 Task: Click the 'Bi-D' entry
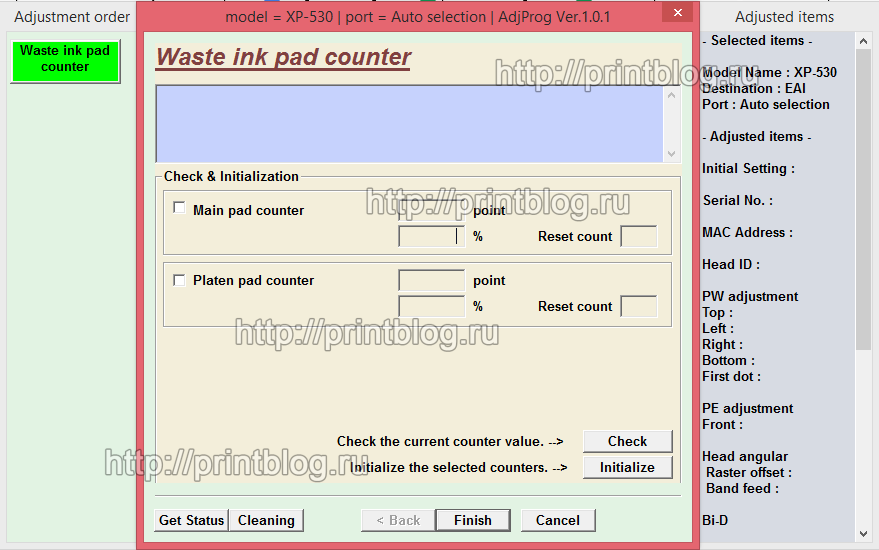pyautogui.click(x=715, y=521)
